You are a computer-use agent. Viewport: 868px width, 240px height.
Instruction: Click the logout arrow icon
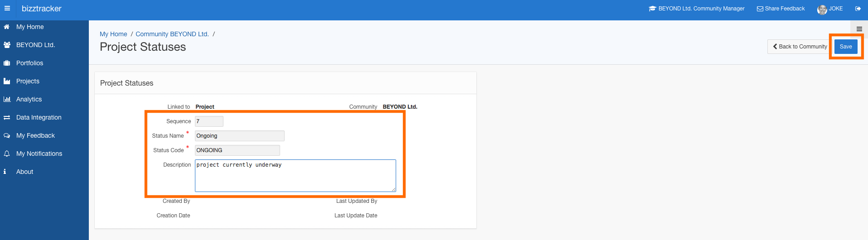click(x=858, y=9)
